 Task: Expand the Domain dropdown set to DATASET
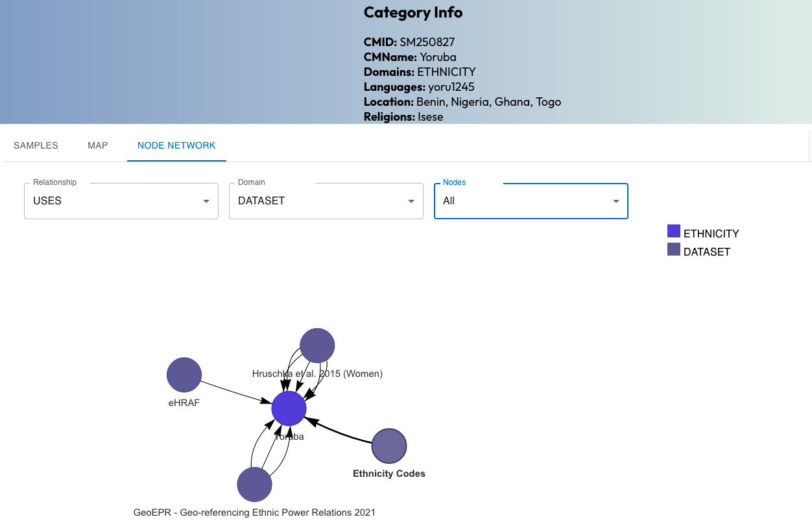click(x=326, y=201)
